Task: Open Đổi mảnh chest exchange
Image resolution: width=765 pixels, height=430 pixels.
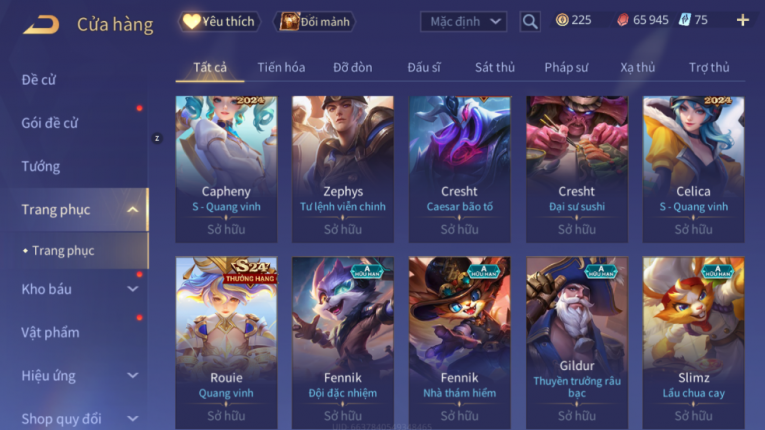Action: (x=316, y=21)
